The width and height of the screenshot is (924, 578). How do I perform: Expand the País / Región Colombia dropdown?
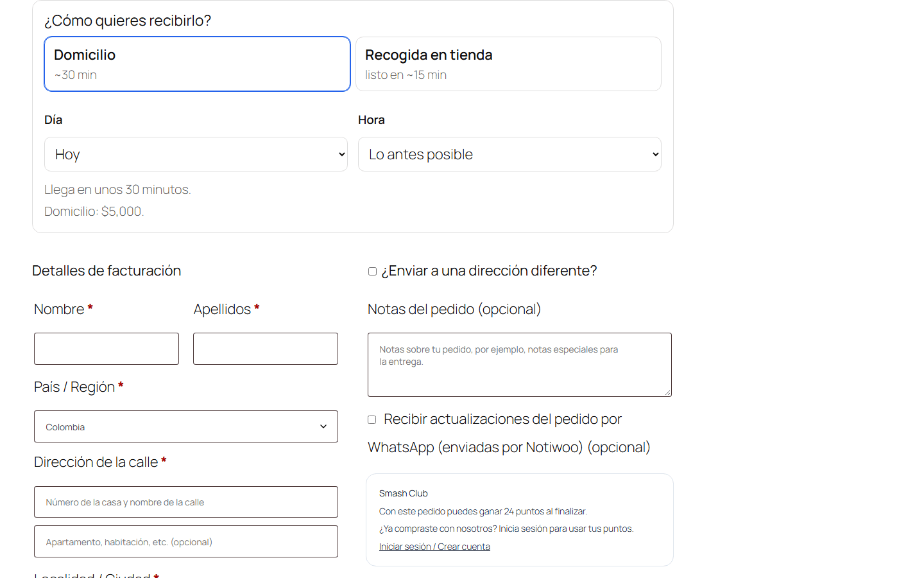point(186,426)
